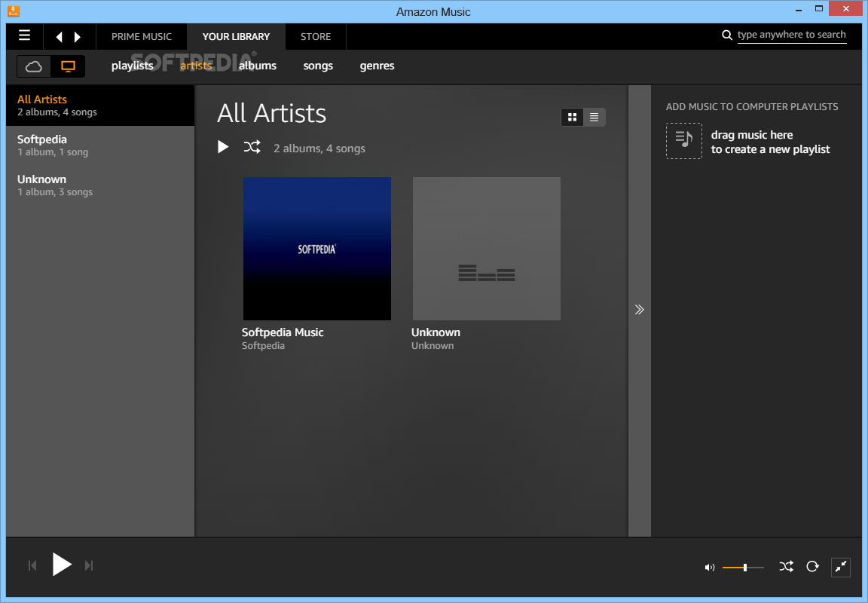Skip to the next track
The height and width of the screenshot is (603, 868).
click(x=89, y=565)
